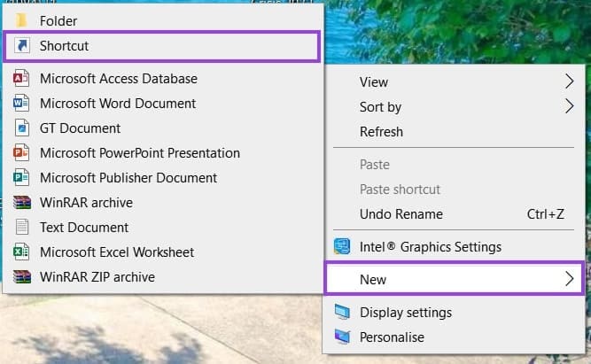Image resolution: width=591 pixels, height=364 pixels.
Task: Click the Intel Graphics Settings icon
Action: 341,247
